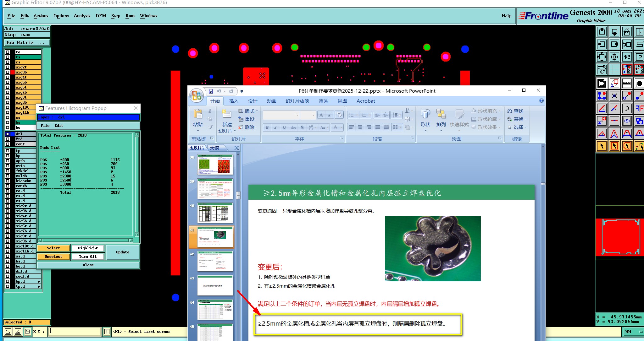Click the Save icon in PowerPoint toolbar

click(x=211, y=91)
